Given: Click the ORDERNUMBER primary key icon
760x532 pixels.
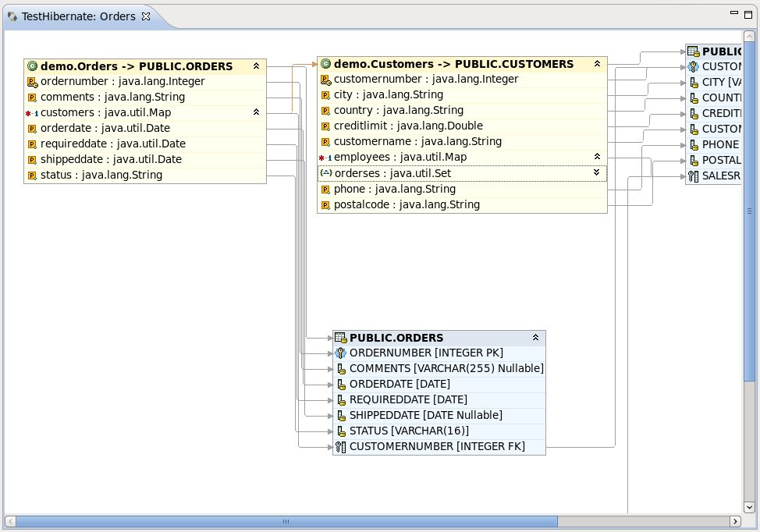Looking at the screenshot, I should [340, 353].
